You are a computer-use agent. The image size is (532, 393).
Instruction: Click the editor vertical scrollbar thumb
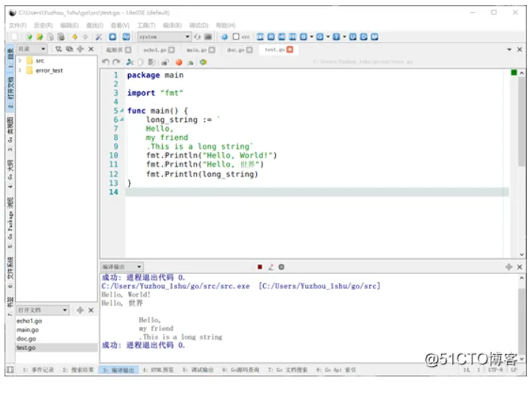click(x=521, y=121)
